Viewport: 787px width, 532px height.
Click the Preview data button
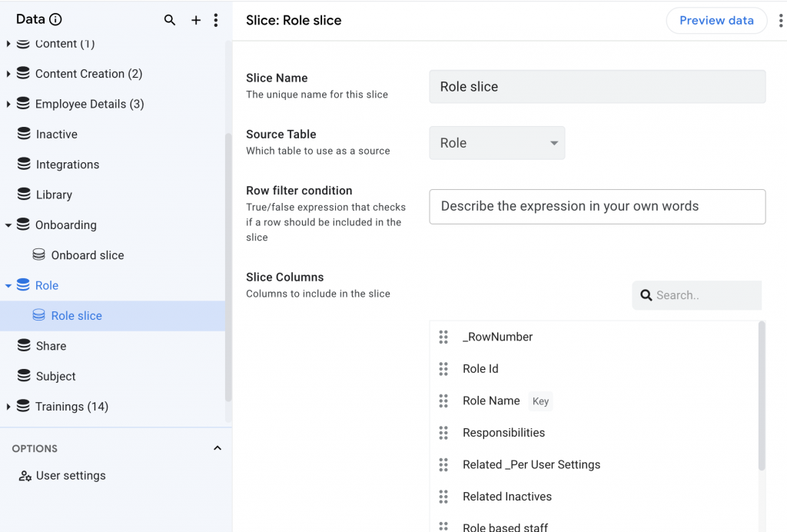pyautogui.click(x=716, y=21)
